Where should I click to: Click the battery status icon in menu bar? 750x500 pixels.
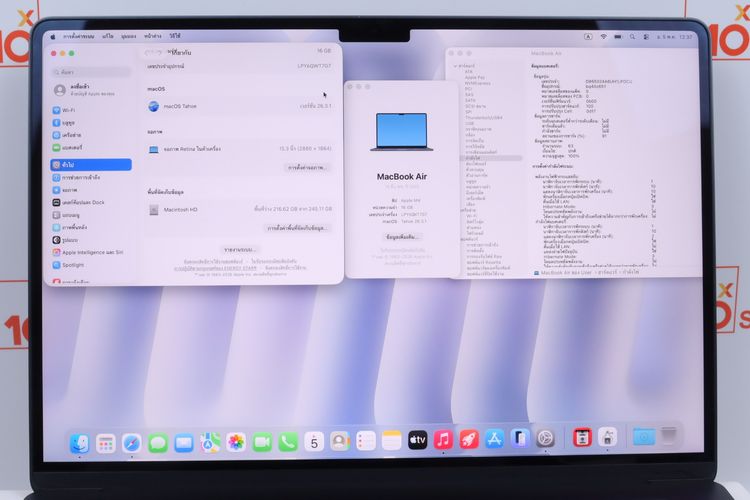(618, 36)
